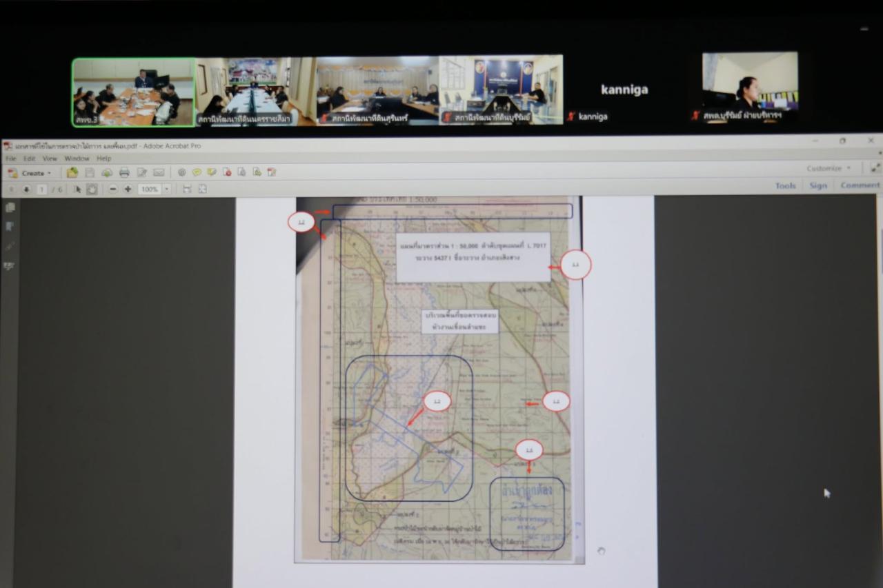This screenshot has width=883, height=588.
Task: Click the Save disk icon
Action: coord(90,172)
